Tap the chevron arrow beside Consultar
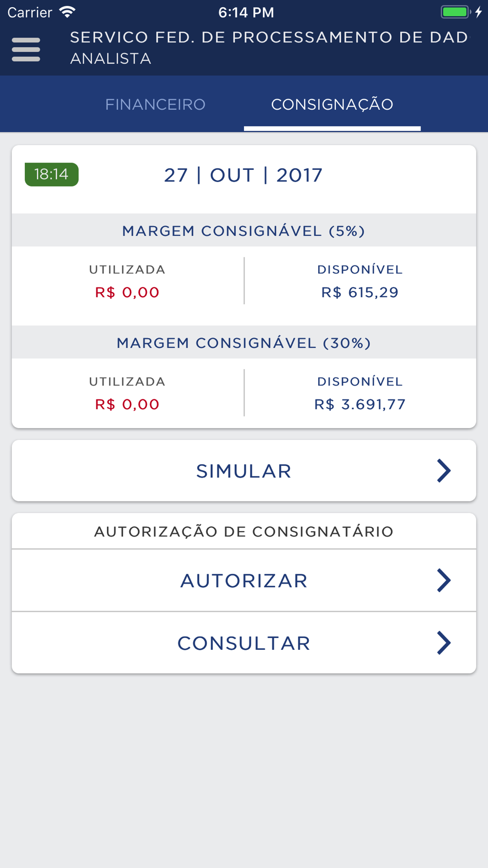 click(443, 643)
